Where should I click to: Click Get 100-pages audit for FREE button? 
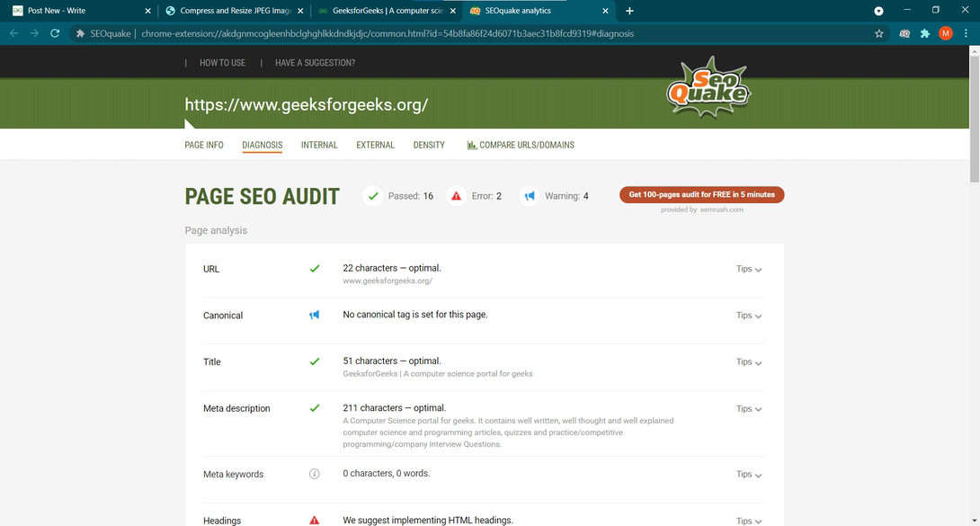[x=702, y=195]
